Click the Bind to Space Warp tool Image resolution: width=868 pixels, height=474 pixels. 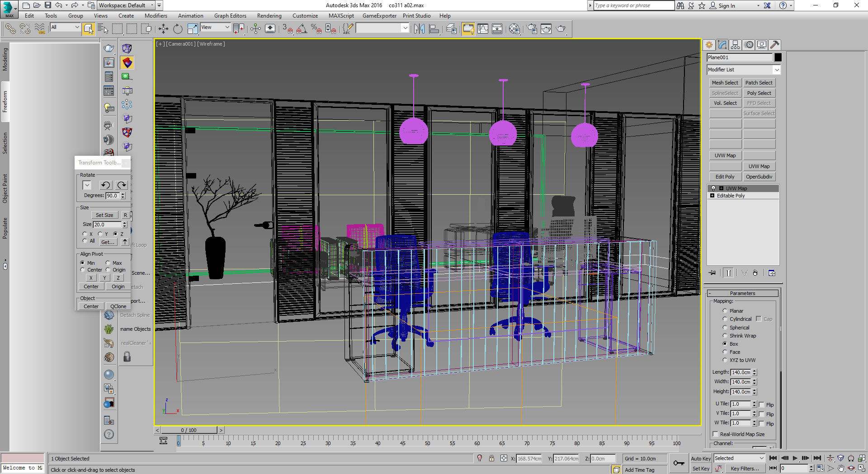40,29
